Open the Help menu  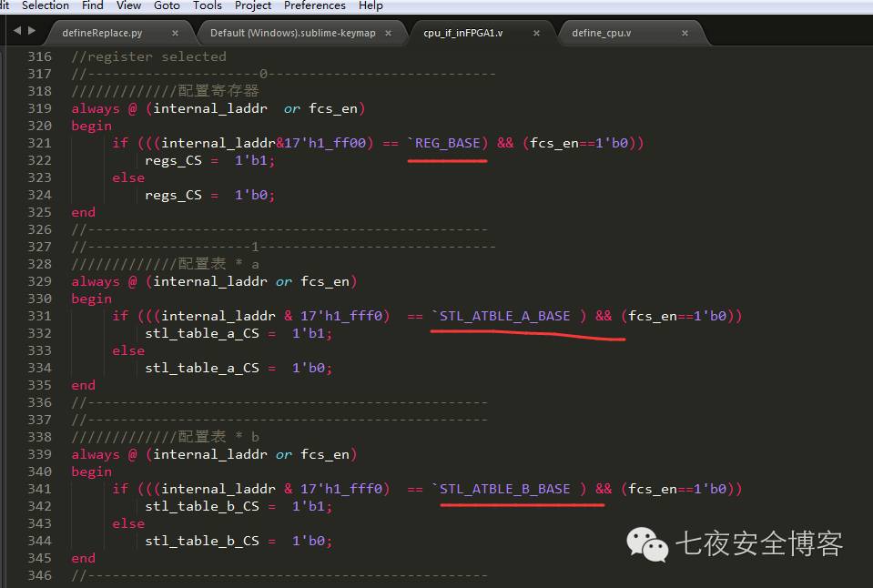(371, 5)
